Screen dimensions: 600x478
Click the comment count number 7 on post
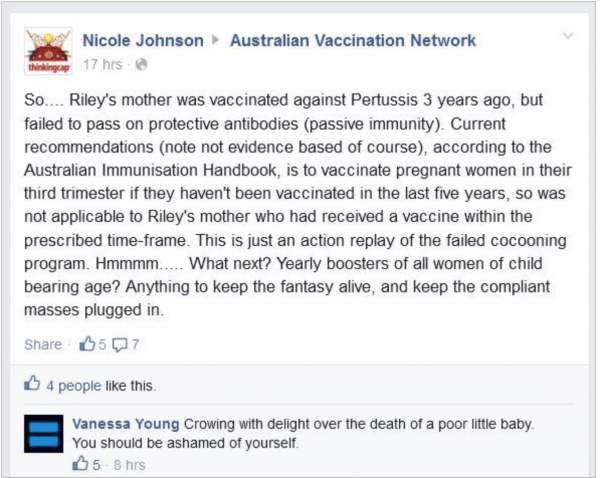pos(135,345)
